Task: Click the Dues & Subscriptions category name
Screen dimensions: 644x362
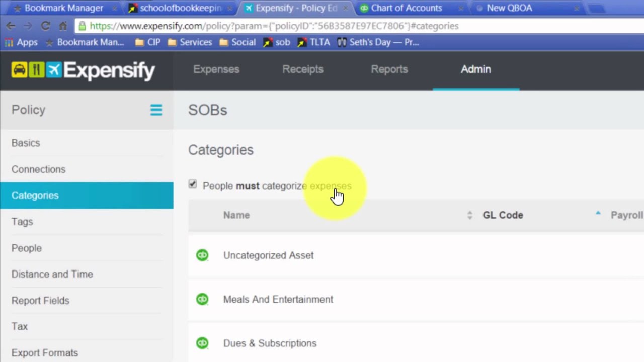Action: click(270, 343)
